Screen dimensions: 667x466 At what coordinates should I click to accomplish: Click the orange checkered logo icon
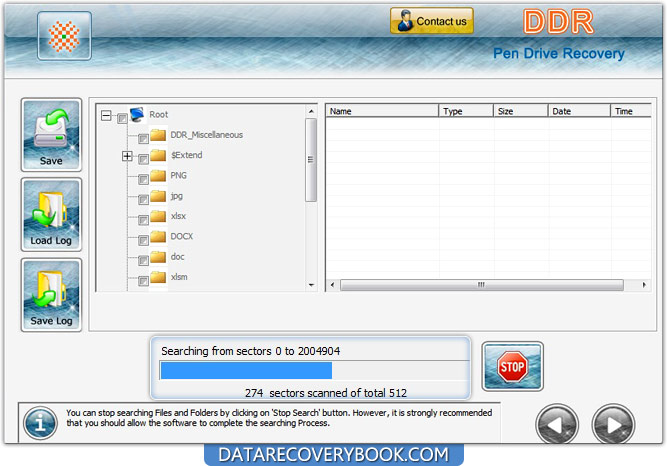64,36
